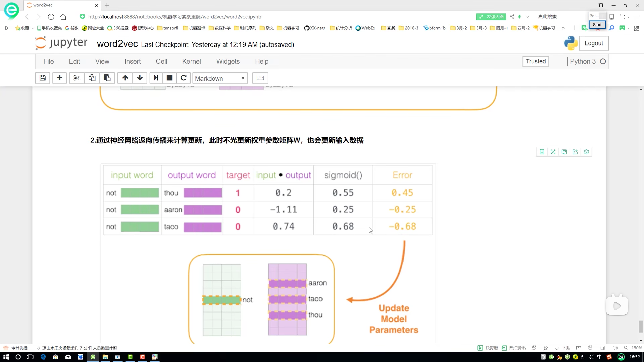The height and width of the screenshot is (362, 644).
Task: Open the Insert menu
Action: click(133, 61)
